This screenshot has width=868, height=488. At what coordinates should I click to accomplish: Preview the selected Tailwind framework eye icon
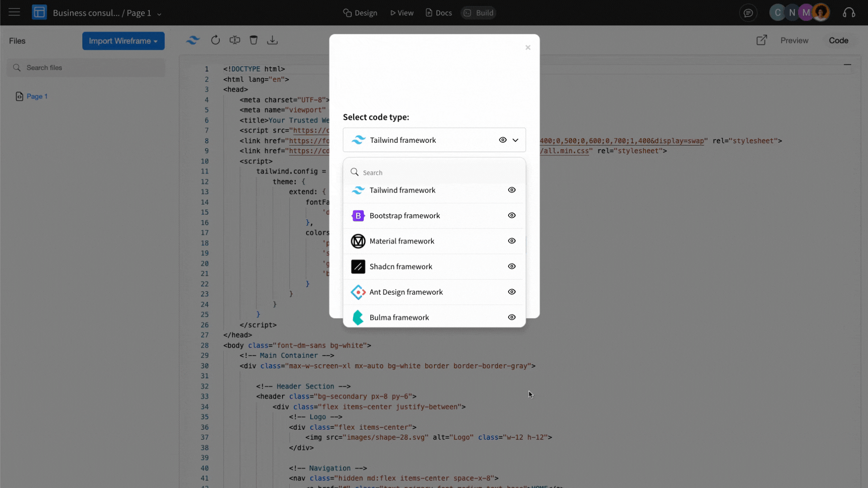pyautogui.click(x=503, y=140)
